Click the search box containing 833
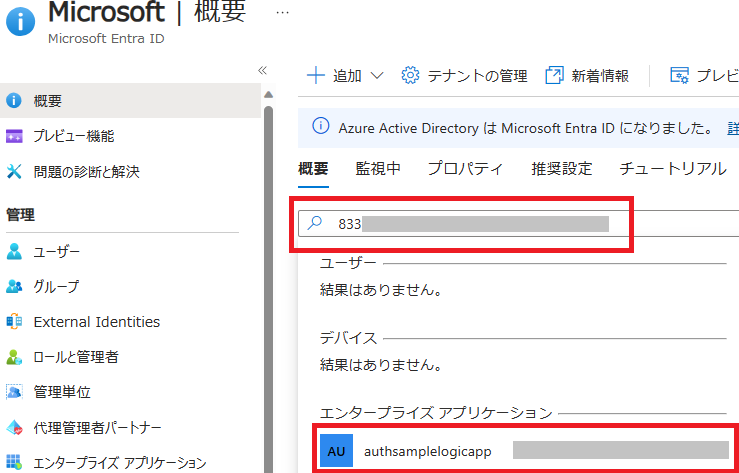Screen dimensions: 739x473 [480, 224]
